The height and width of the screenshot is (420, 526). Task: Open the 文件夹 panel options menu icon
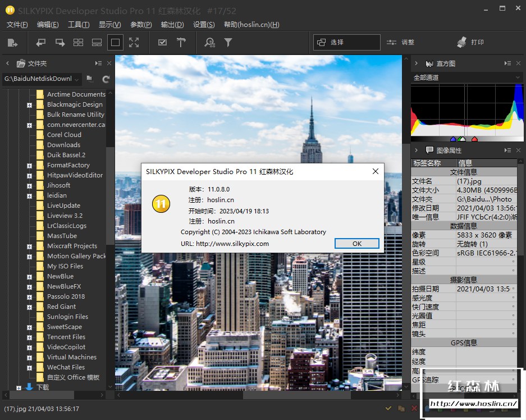point(98,63)
